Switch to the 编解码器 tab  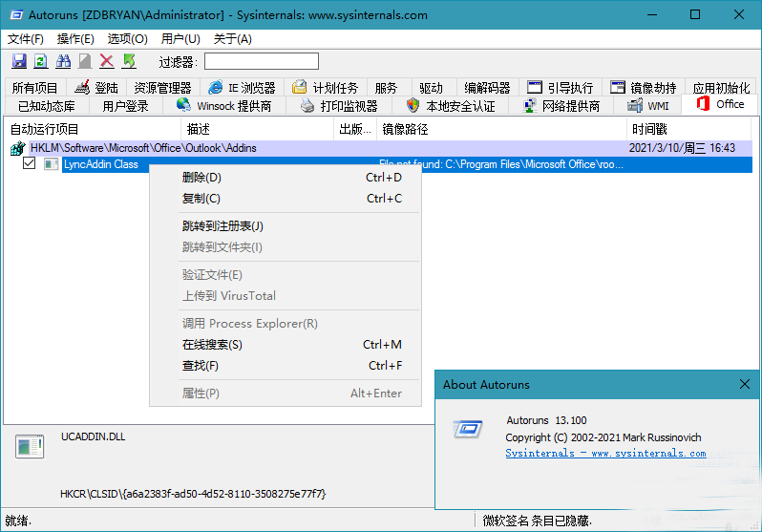(x=487, y=88)
